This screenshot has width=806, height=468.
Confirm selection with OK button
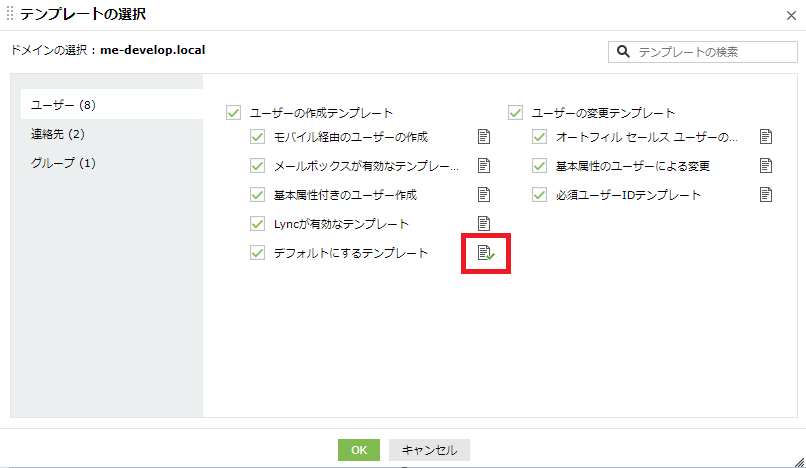[359, 450]
